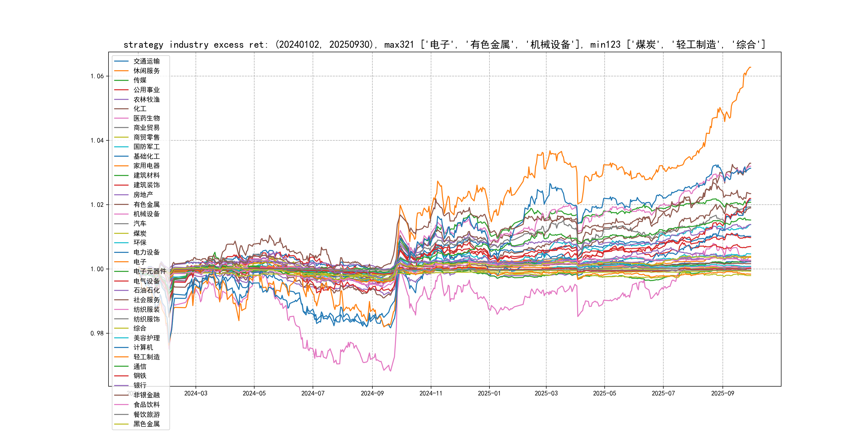This screenshot has width=868, height=434.
Task: Select the 传媒 legend entry
Action: [x=140, y=80]
